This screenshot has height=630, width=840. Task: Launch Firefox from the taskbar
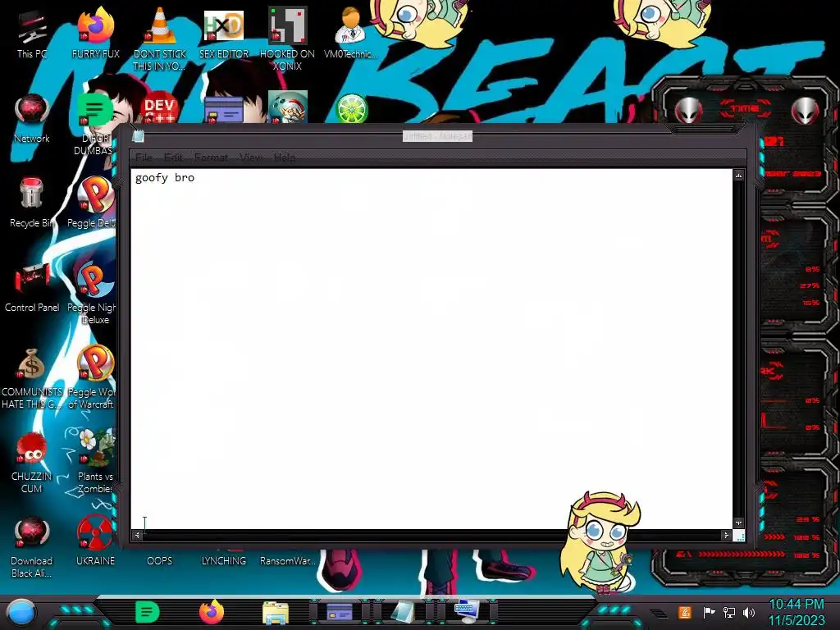[212, 612]
